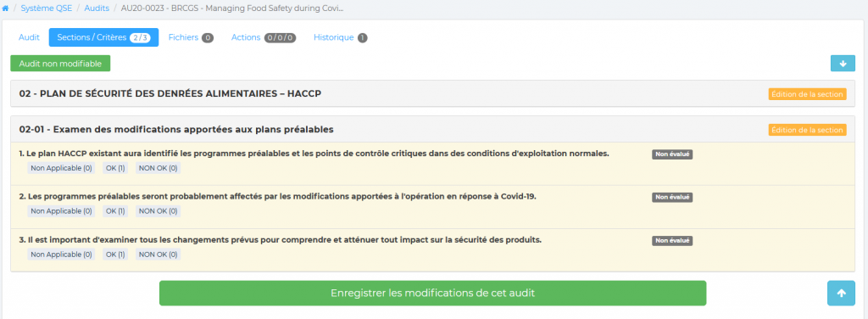The image size is (868, 319).
Task: Select the Sections / Critères tab
Action: pyautogui.click(x=103, y=37)
